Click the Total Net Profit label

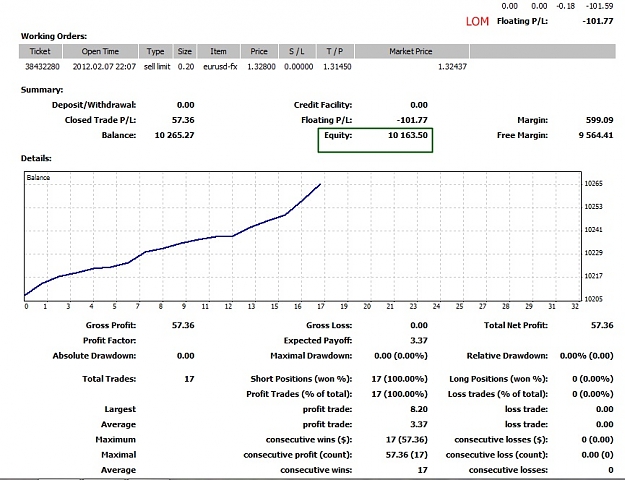516,325
